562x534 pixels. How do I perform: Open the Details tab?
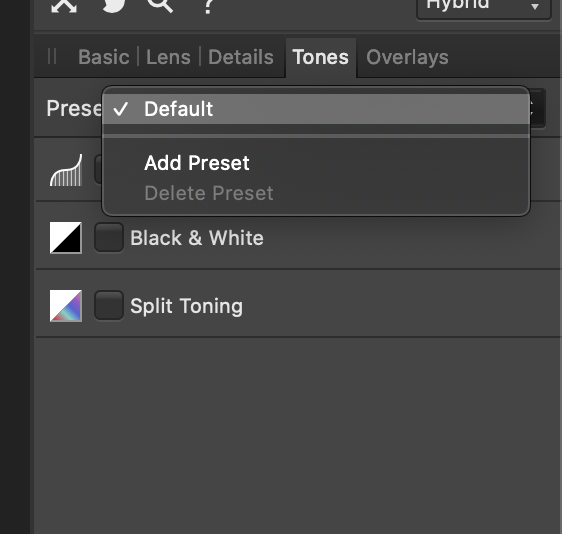(241, 57)
